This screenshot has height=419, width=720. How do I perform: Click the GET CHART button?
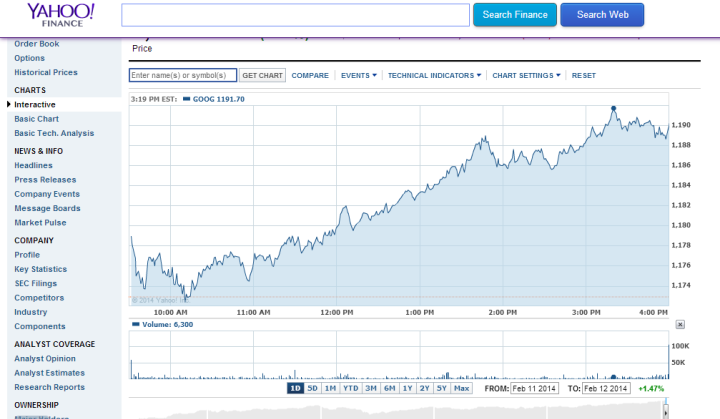pos(262,75)
